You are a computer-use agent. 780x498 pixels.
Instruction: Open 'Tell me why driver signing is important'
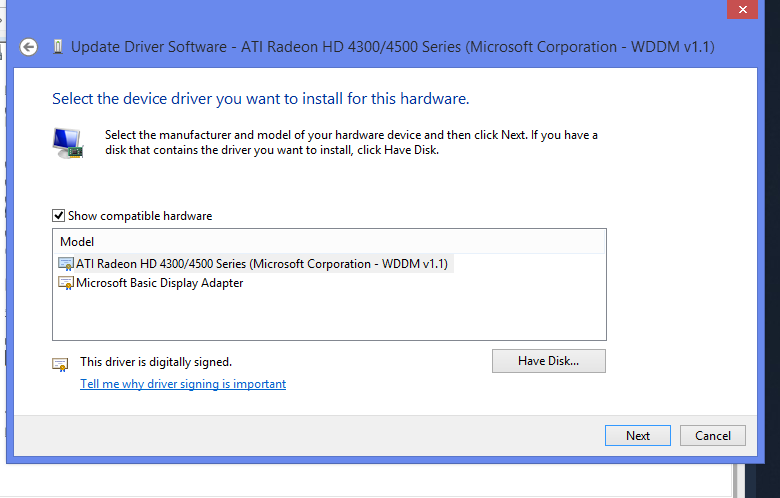coord(183,384)
